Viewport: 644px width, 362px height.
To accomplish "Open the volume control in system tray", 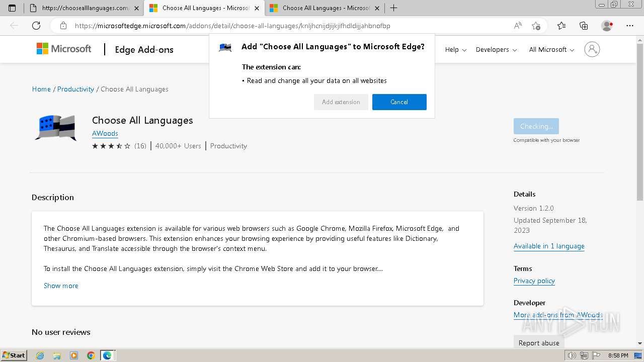I will 572,355.
